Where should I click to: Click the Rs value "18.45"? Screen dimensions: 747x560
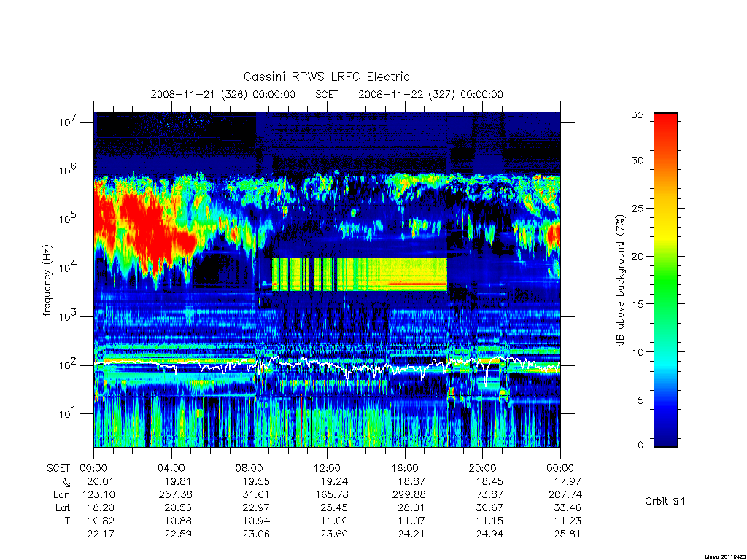click(489, 481)
